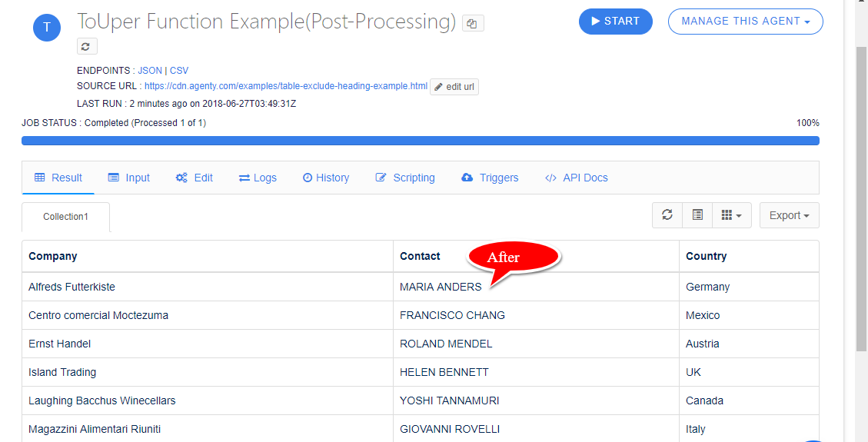This screenshot has height=442, width=868.
Task: Click the GIOVANNI ROVELLI cell
Action: pyautogui.click(x=536, y=429)
